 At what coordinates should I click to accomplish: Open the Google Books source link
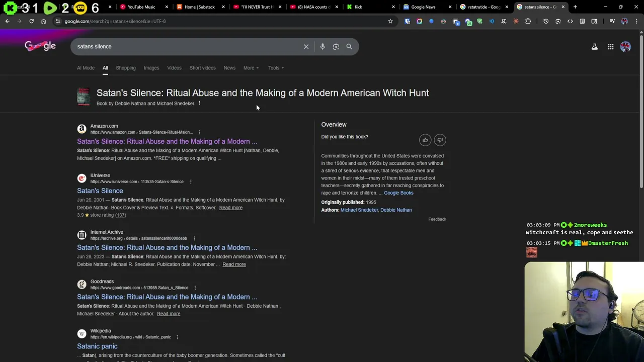(398, 193)
